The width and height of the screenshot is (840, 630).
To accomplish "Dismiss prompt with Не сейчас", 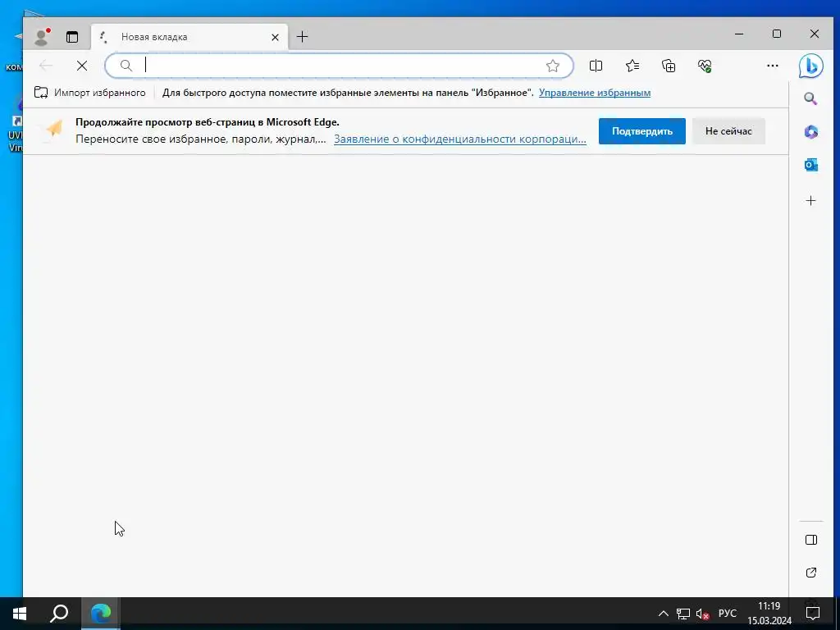I will click(728, 131).
